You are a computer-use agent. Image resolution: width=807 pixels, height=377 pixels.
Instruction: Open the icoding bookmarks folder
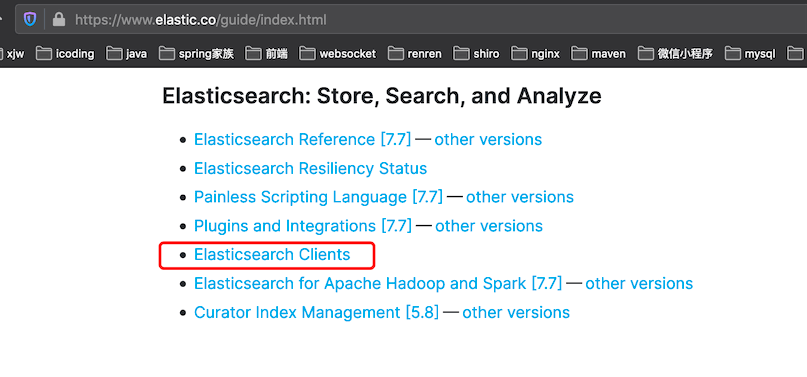pyautogui.click(x=65, y=53)
